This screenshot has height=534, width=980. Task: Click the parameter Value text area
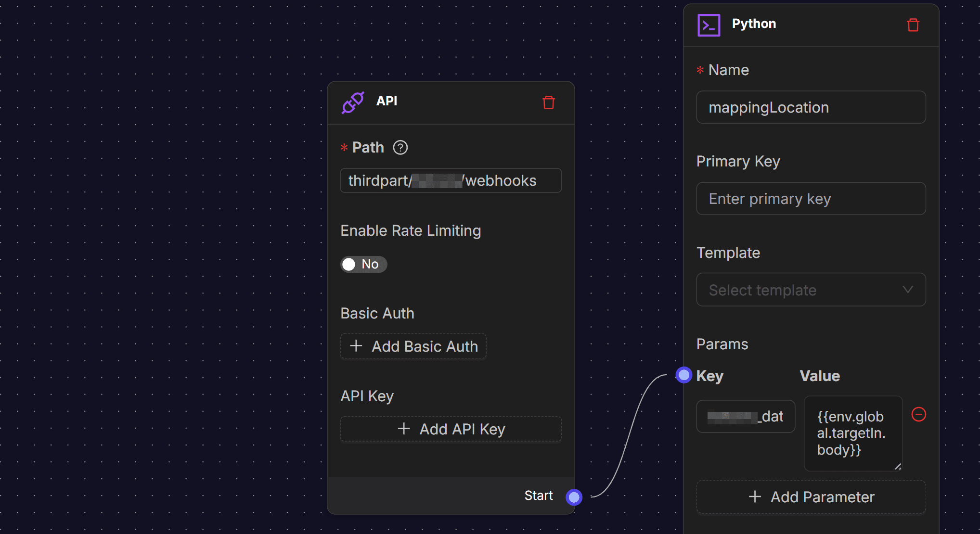[852, 433]
